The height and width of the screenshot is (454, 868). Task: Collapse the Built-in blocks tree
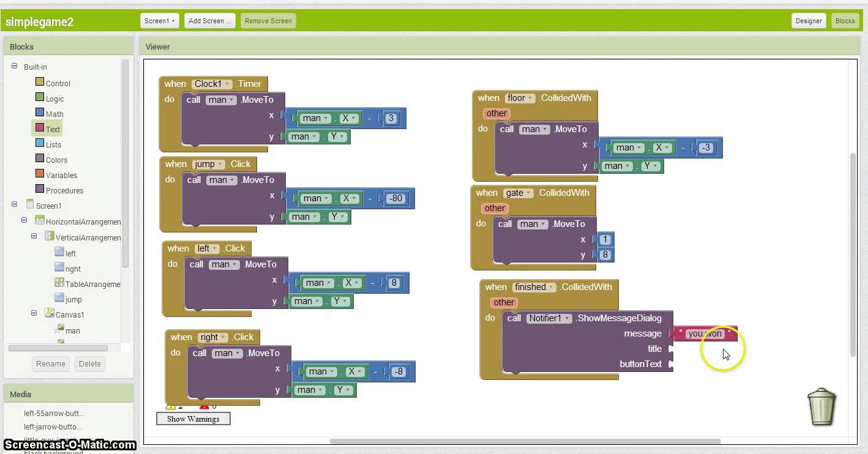[14, 67]
